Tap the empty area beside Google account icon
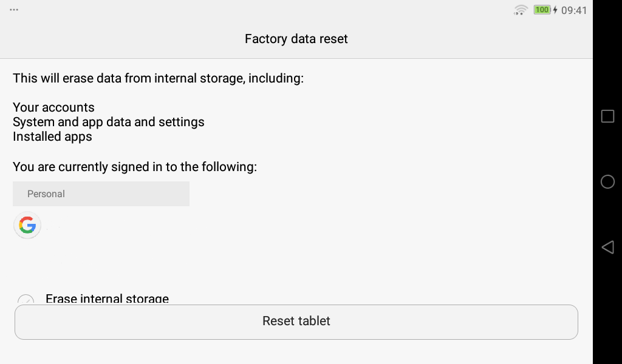This screenshot has height=364, width=622. 182,226
